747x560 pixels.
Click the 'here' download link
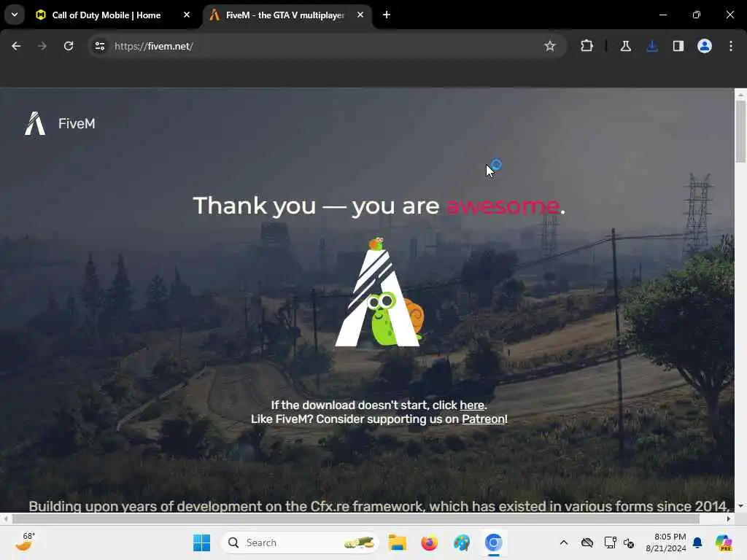tap(472, 405)
